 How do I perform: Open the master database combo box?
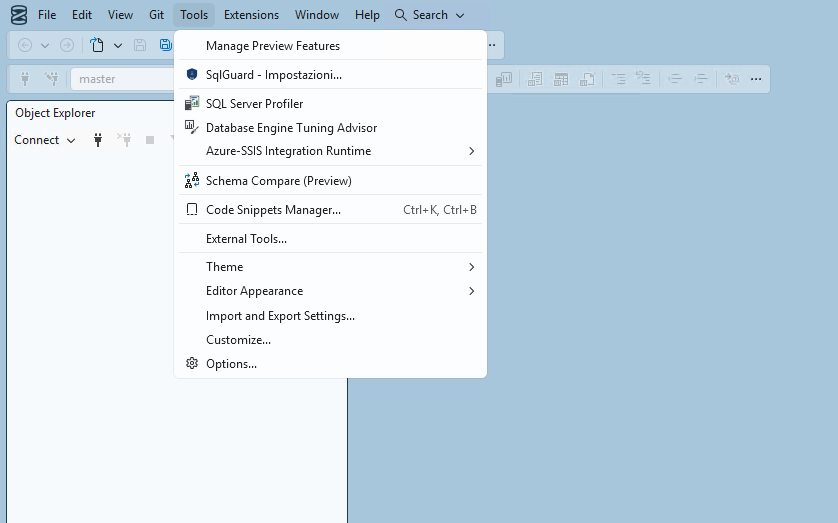[x=123, y=79]
